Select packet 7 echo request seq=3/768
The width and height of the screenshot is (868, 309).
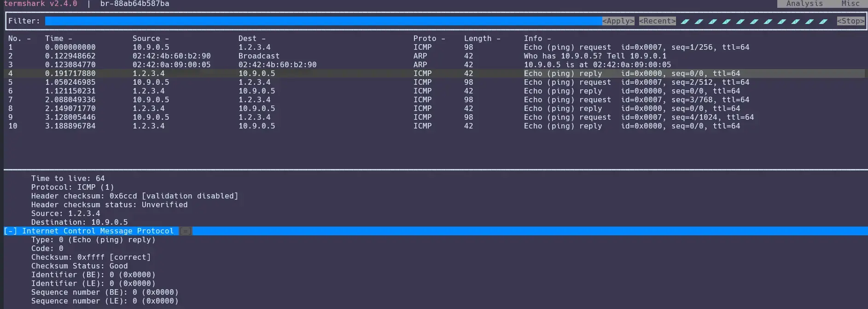pyautogui.click(x=434, y=100)
